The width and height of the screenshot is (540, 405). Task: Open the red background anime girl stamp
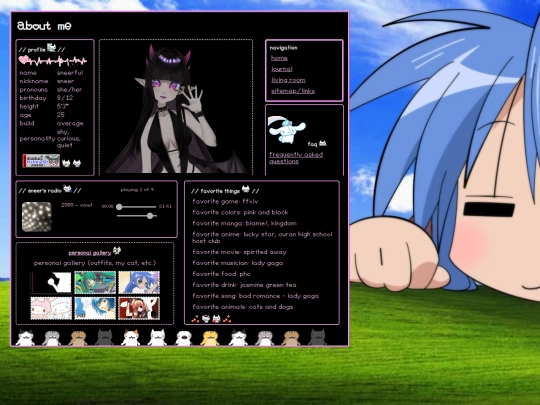(139, 308)
